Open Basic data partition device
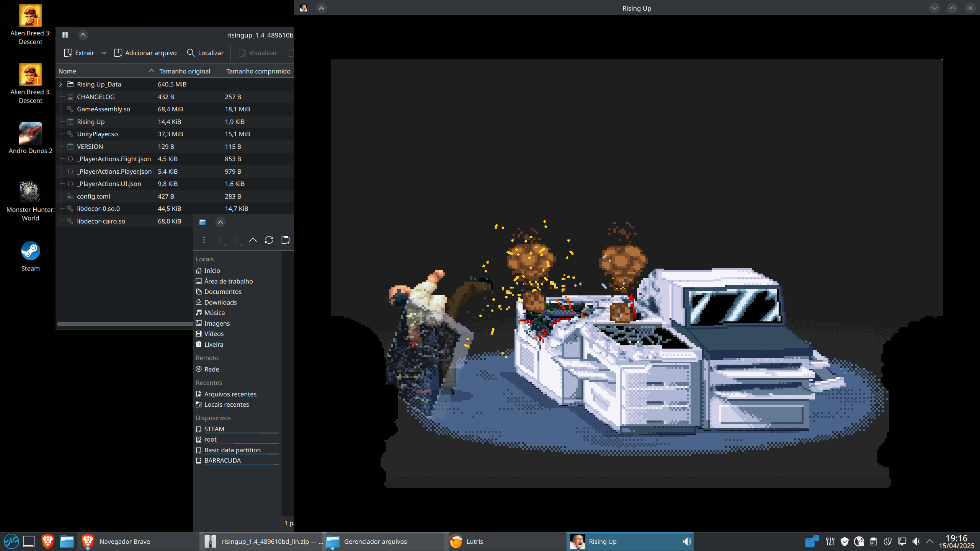Viewport: 980px width, 551px height. (237, 450)
